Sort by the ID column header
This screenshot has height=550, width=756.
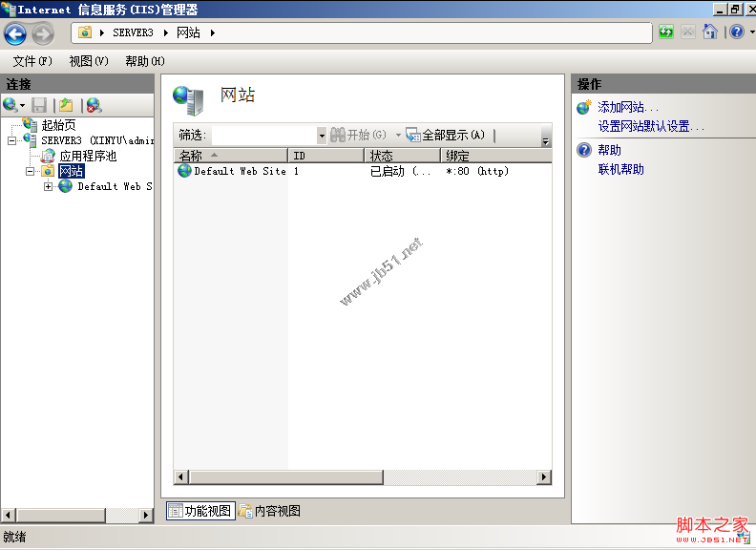[325, 156]
